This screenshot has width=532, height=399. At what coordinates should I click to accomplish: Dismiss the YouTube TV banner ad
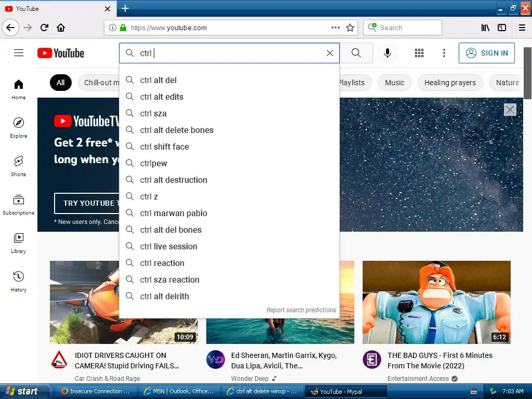510,110
